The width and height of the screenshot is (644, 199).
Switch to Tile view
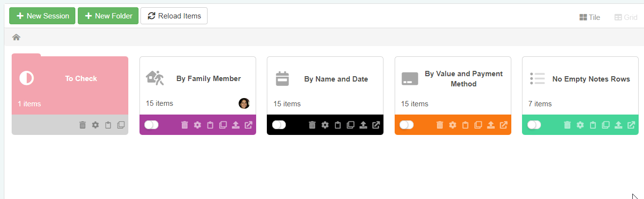tap(590, 17)
